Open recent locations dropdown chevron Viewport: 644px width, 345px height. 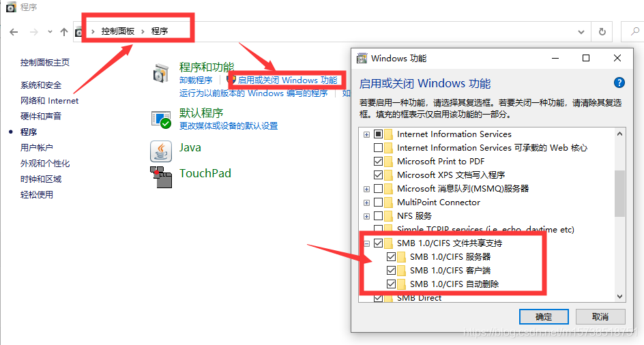tap(50, 31)
